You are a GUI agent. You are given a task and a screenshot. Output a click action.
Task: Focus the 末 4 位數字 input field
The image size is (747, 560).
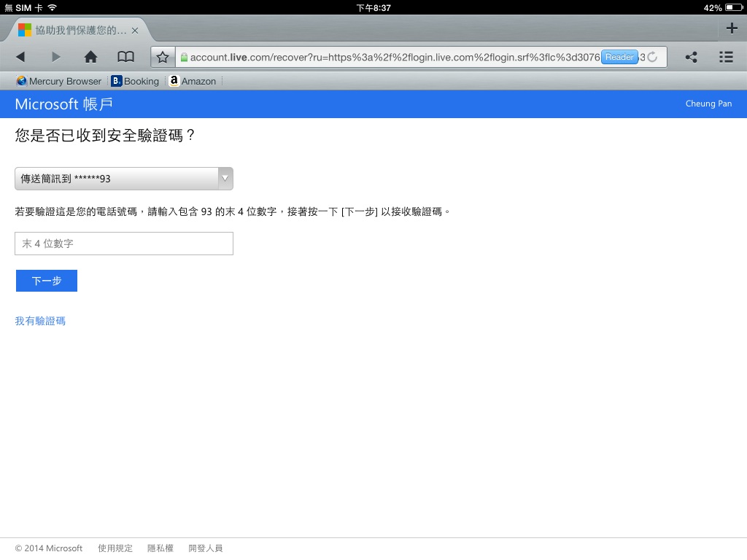click(x=124, y=244)
